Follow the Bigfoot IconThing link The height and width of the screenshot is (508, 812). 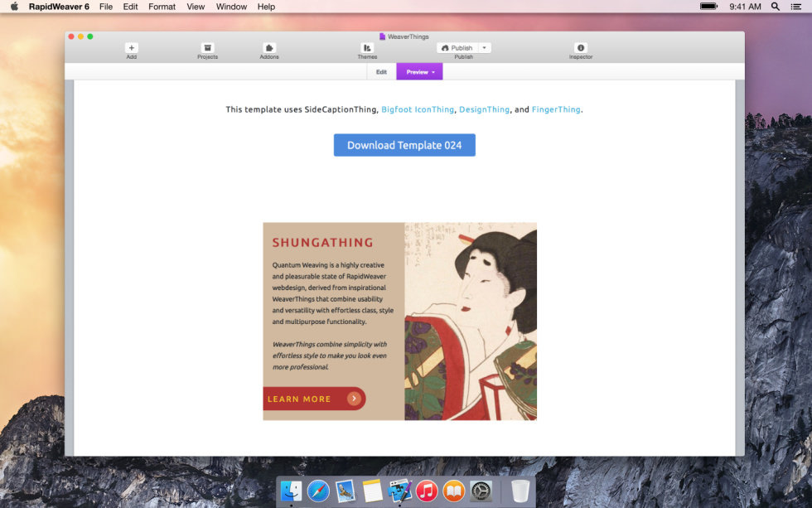(418, 109)
